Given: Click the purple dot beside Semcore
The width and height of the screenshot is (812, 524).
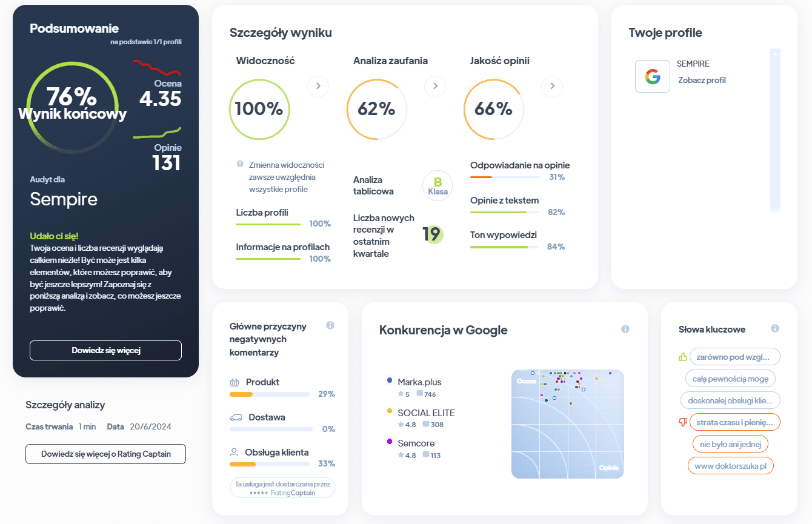Looking at the screenshot, I should coord(390,442).
